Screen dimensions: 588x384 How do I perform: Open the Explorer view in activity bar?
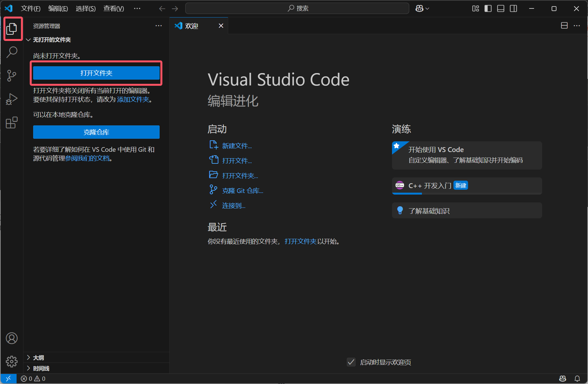[12, 29]
